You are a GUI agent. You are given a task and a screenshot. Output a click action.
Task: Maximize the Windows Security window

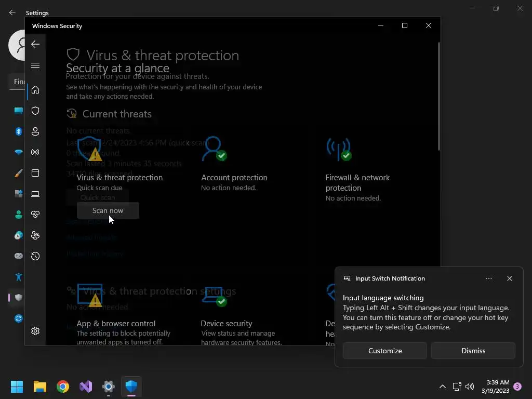click(x=404, y=25)
